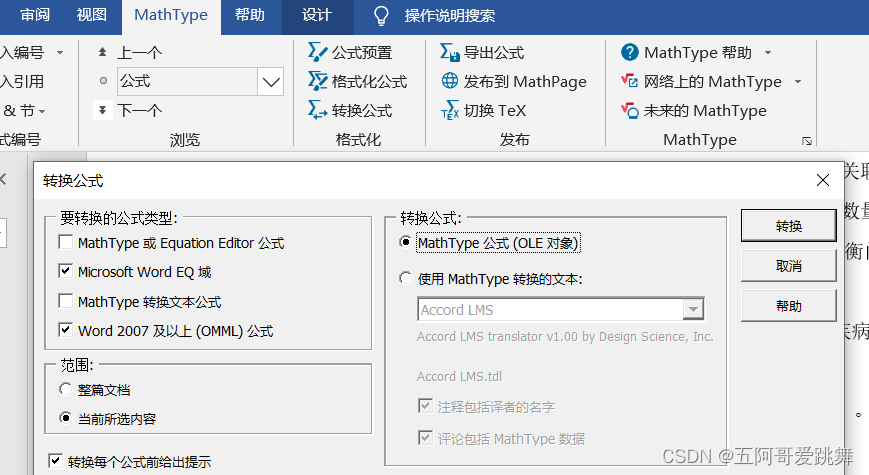Open the 帮助 ribbon tab
Screen dimensions: 869x475
point(249,15)
